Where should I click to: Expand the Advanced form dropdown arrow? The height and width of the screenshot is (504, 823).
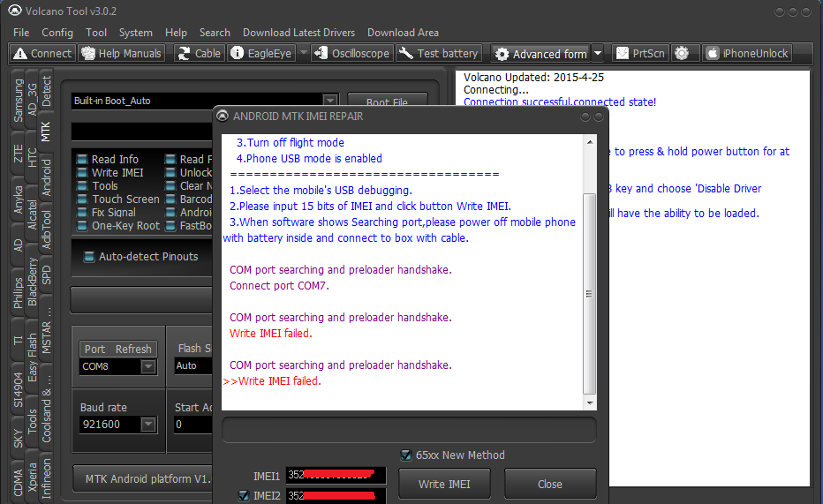[x=598, y=53]
